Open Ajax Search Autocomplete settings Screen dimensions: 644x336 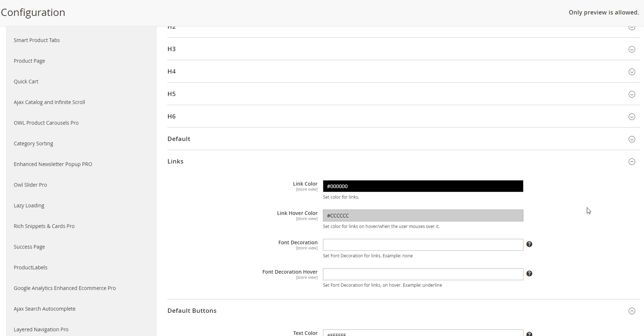pyautogui.click(x=45, y=309)
